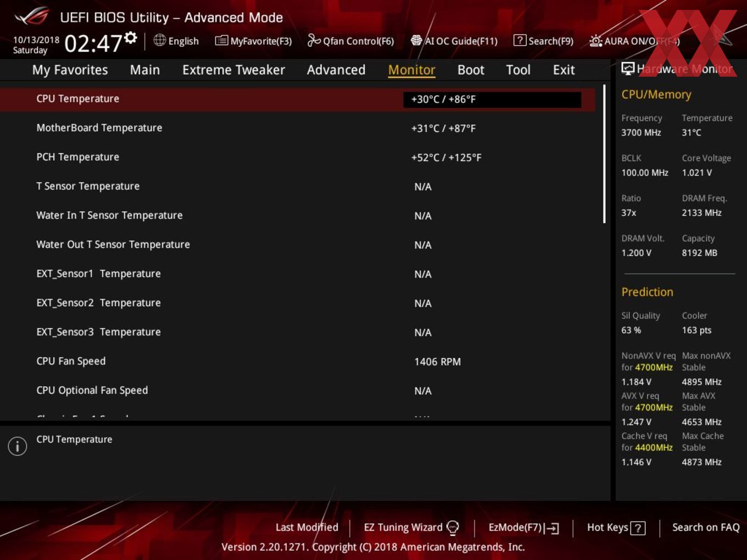Click the 3700 MHz frequency value

tap(641, 132)
